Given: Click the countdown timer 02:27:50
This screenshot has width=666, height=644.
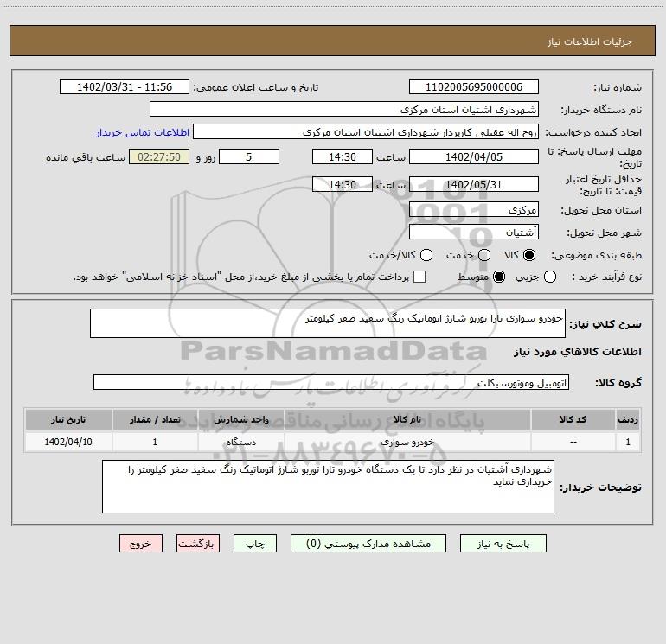Looking at the screenshot, I should 159,156.
